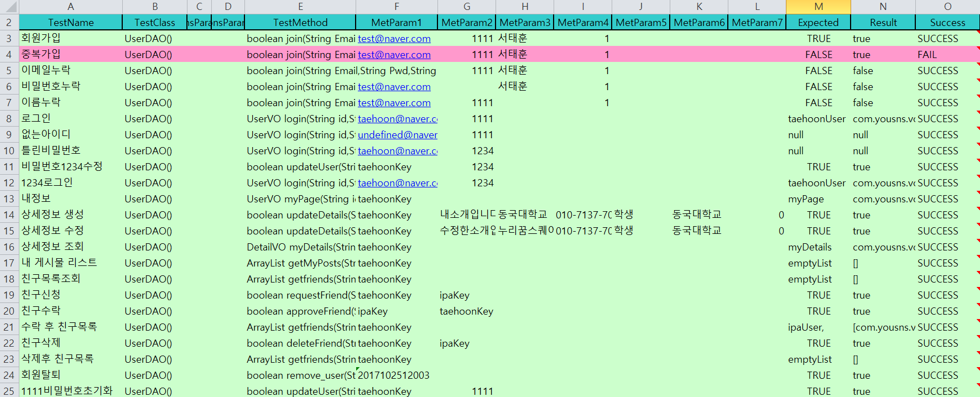The height and width of the screenshot is (397, 980).
Task: Select the myDetails expected value cell
Action: click(x=819, y=247)
